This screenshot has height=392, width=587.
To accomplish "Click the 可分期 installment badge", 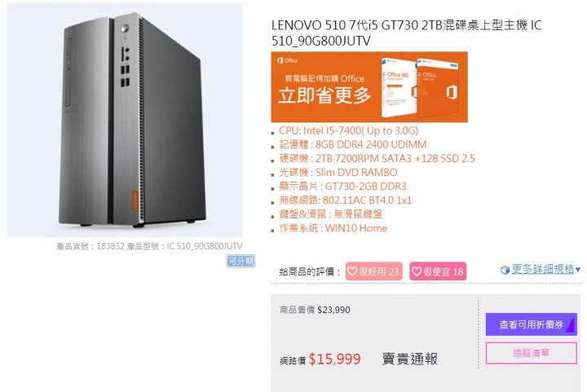I will (241, 261).
